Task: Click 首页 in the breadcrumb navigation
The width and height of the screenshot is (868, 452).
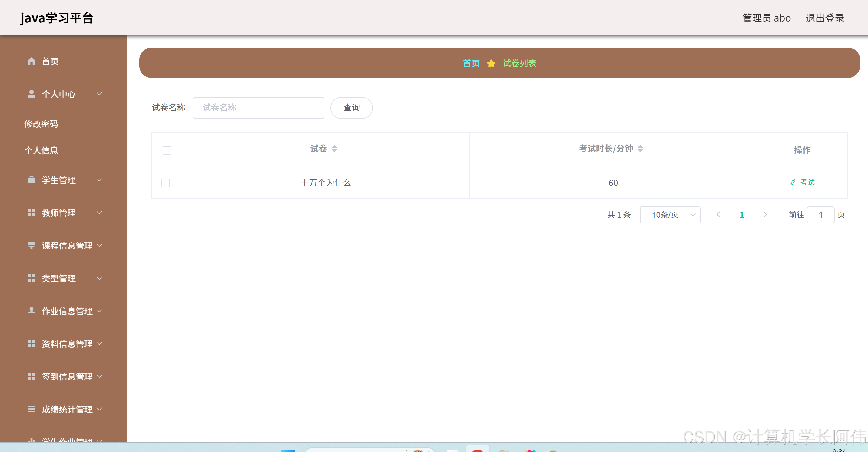Action: click(x=471, y=63)
